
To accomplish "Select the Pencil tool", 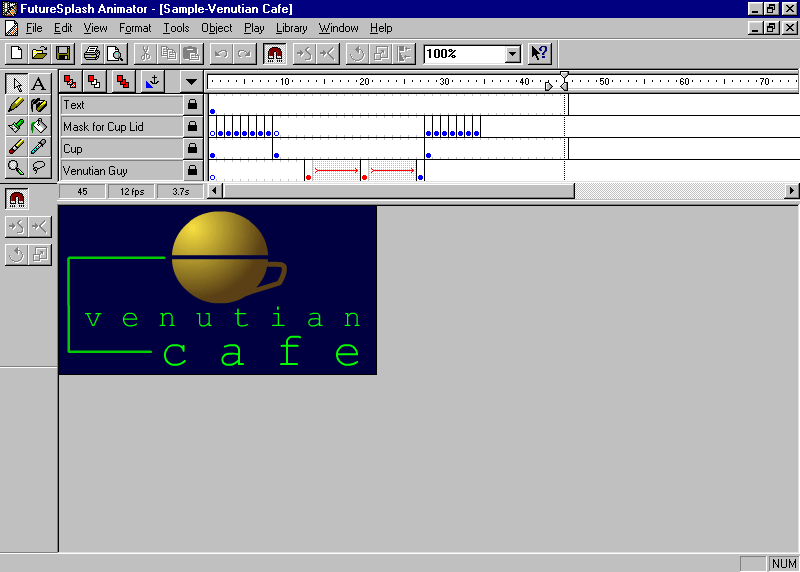I will click(17, 105).
